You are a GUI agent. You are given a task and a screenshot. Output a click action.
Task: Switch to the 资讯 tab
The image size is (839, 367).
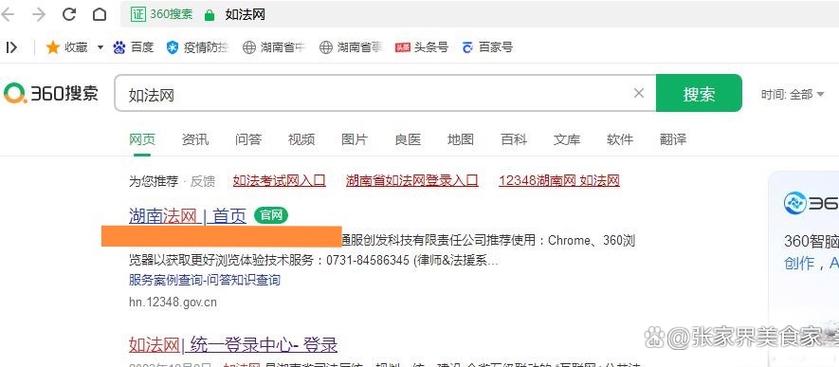195,140
